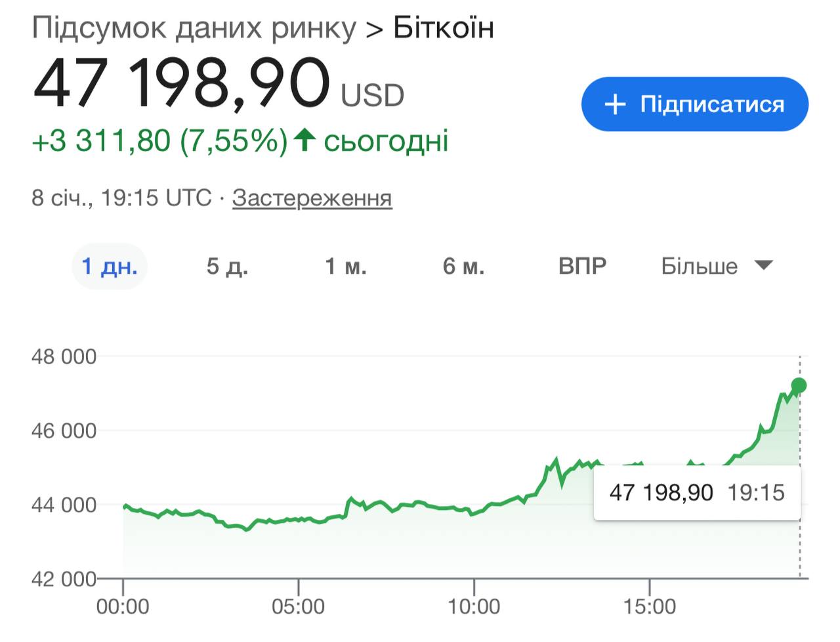Open the Застереження disclaimer link
Screen dimensions: 840x642
coord(312,198)
